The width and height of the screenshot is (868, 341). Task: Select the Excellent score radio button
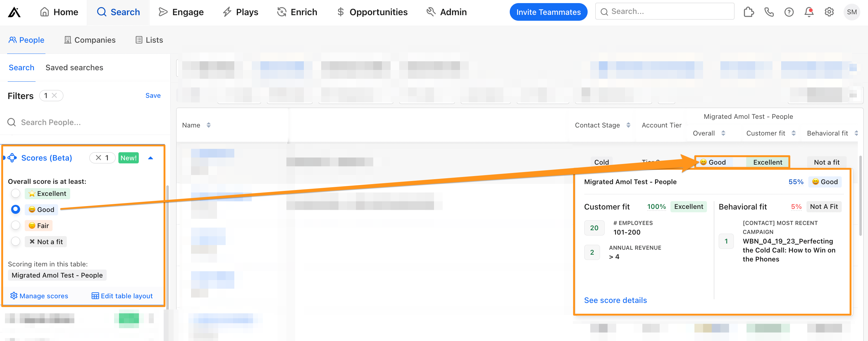point(15,193)
